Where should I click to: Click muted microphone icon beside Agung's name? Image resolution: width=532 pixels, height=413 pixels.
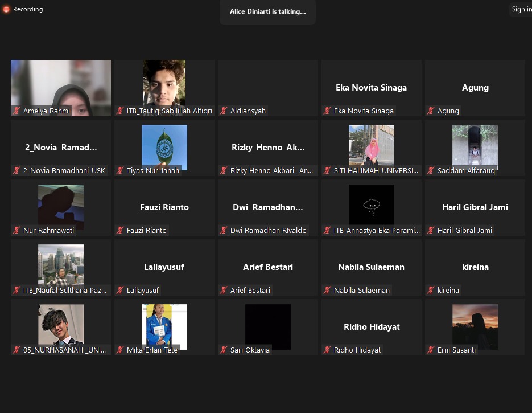431,111
